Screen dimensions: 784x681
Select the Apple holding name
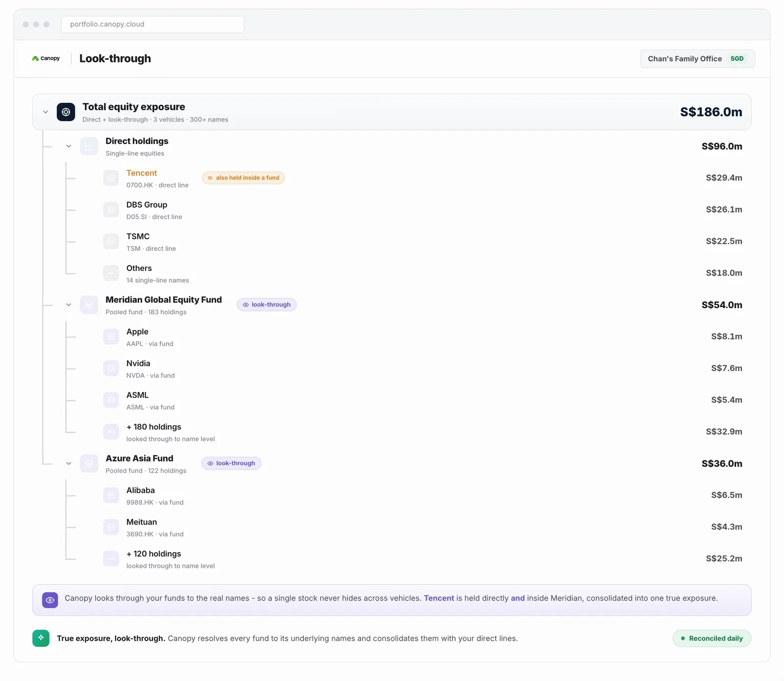pos(137,332)
